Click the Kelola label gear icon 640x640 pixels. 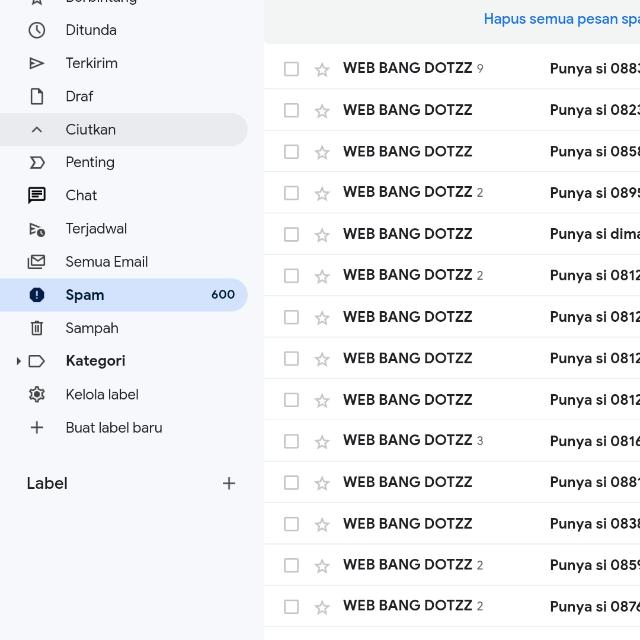point(37,395)
